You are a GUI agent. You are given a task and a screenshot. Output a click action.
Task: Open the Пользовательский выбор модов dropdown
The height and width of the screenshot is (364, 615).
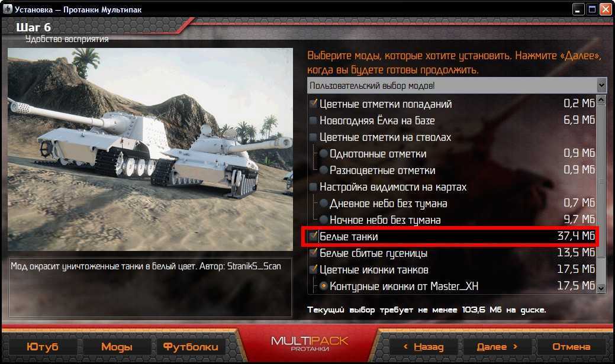[456, 85]
